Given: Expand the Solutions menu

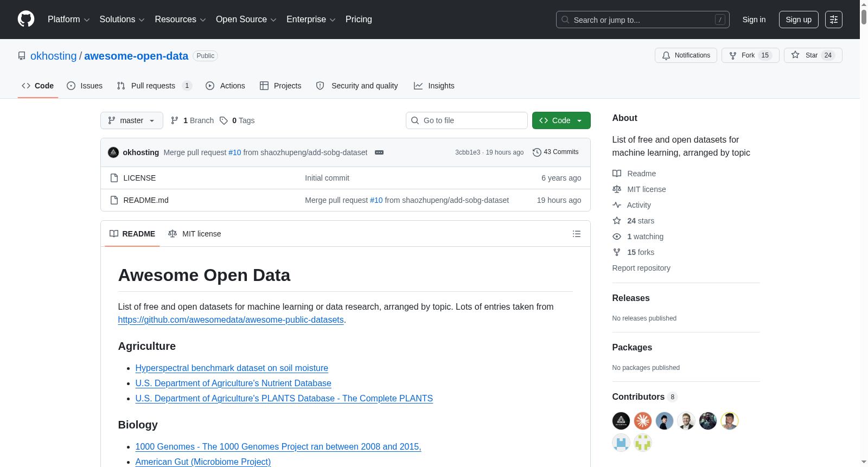Looking at the screenshot, I should tap(122, 20).
